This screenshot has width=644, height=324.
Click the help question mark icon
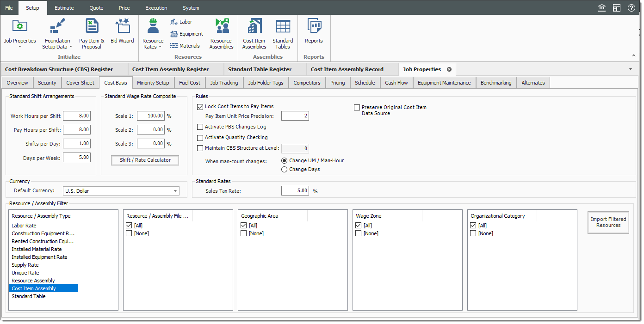(631, 8)
